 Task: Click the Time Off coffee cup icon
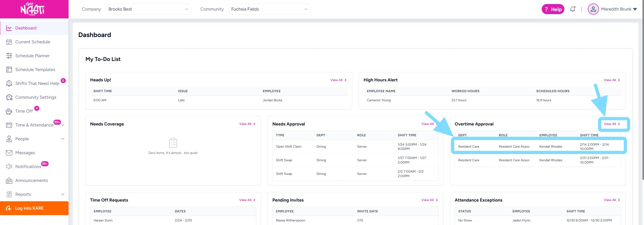9,111
